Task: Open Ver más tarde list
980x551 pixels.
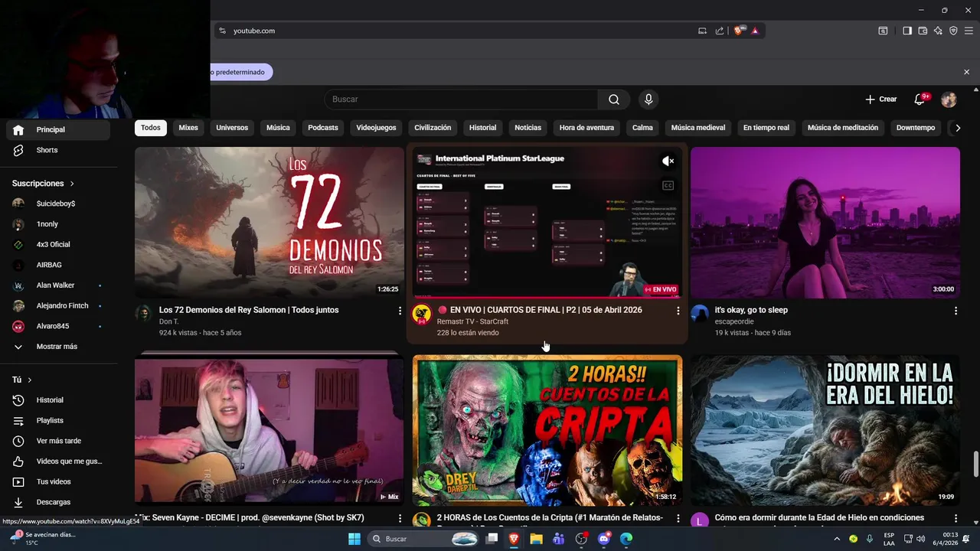Action: (x=58, y=441)
